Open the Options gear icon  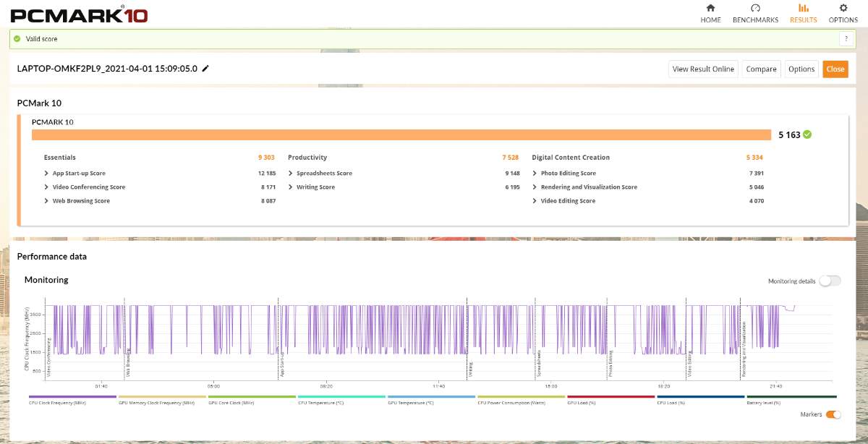[x=843, y=9]
